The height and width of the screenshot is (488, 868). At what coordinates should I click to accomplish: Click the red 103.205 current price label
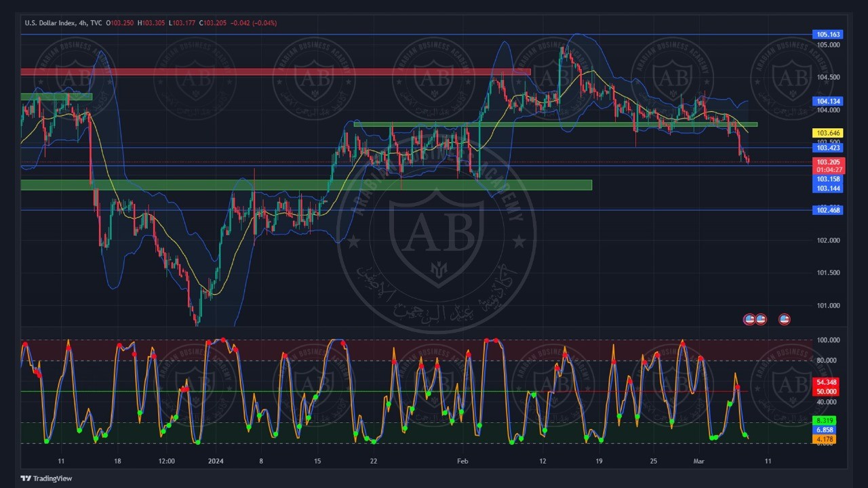pyautogui.click(x=828, y=163)
